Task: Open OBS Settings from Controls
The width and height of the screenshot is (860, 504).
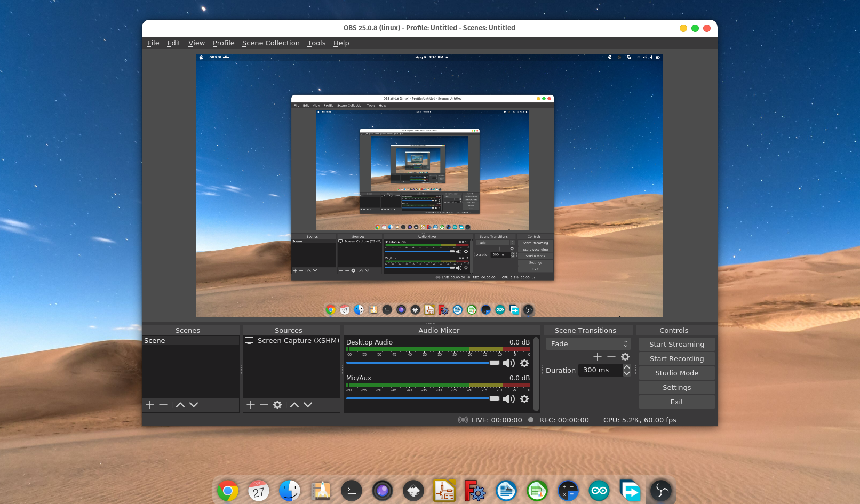Action: click(x=676, y=388)
